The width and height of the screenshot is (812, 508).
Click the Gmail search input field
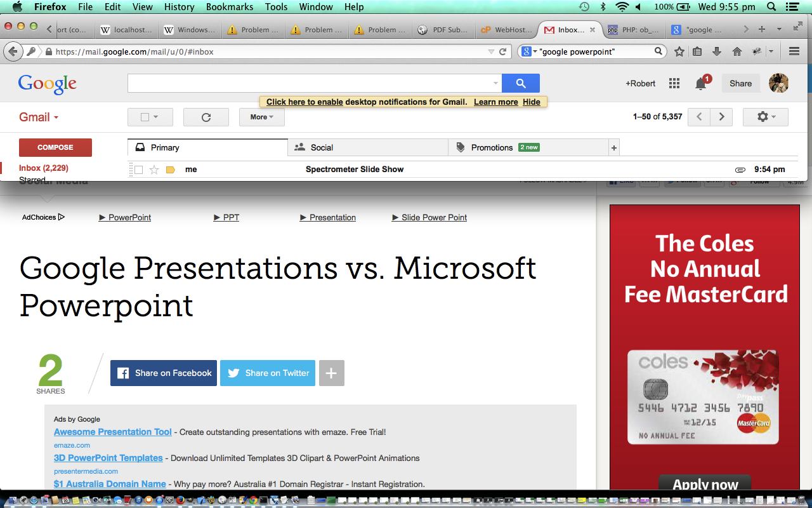311,83
